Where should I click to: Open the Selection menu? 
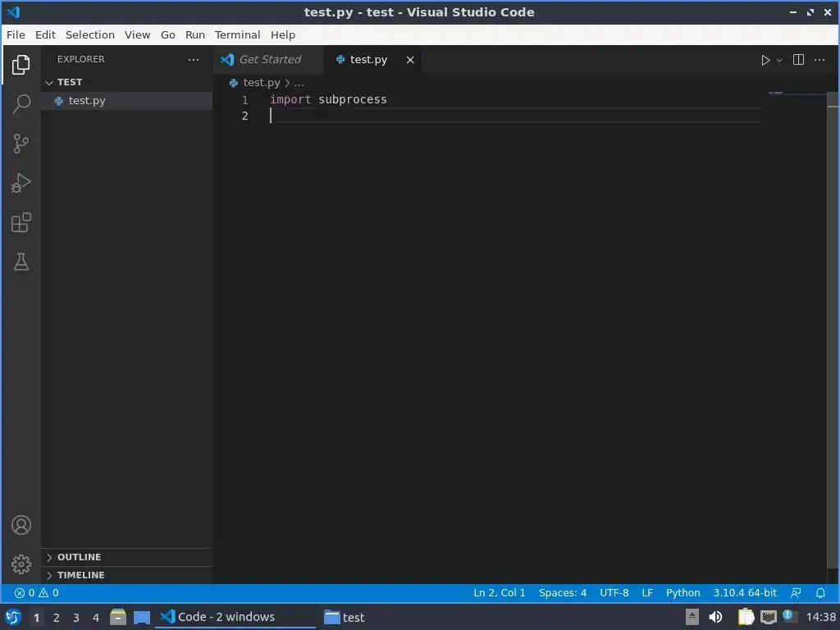click(90, 34)
